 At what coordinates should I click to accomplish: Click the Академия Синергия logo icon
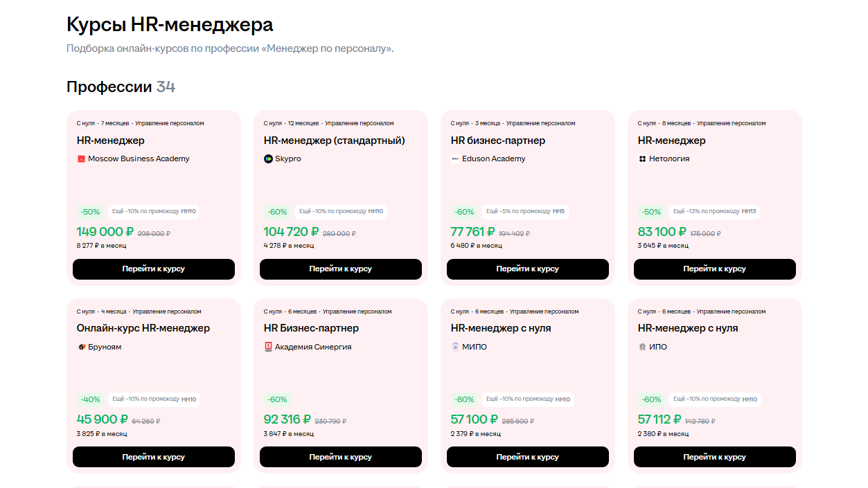[268, 347]
